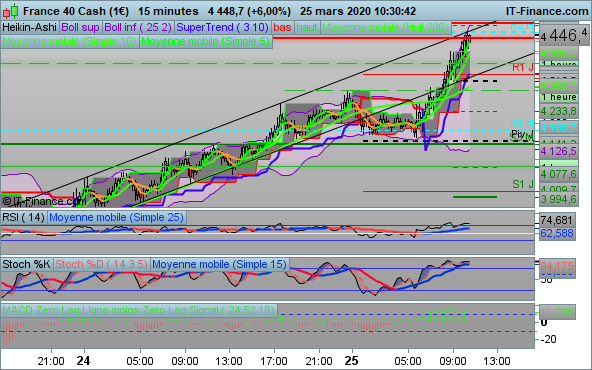Click the 4 233,8 price axis tag
This screenshot has width=592, height=370.
click(x=558, y=111)
